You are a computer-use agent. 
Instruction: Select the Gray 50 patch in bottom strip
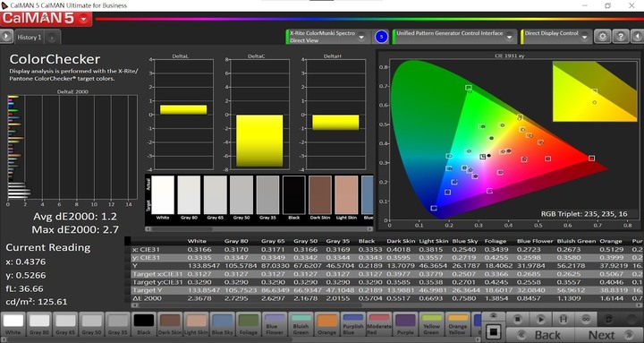click(91, 324)
